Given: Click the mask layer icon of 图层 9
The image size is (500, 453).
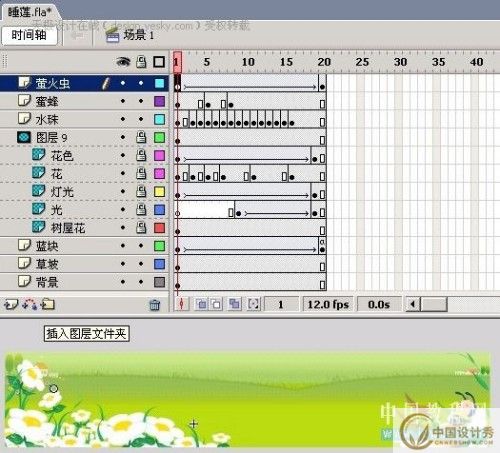Looking at the screenshot, I should pos(24,137).
